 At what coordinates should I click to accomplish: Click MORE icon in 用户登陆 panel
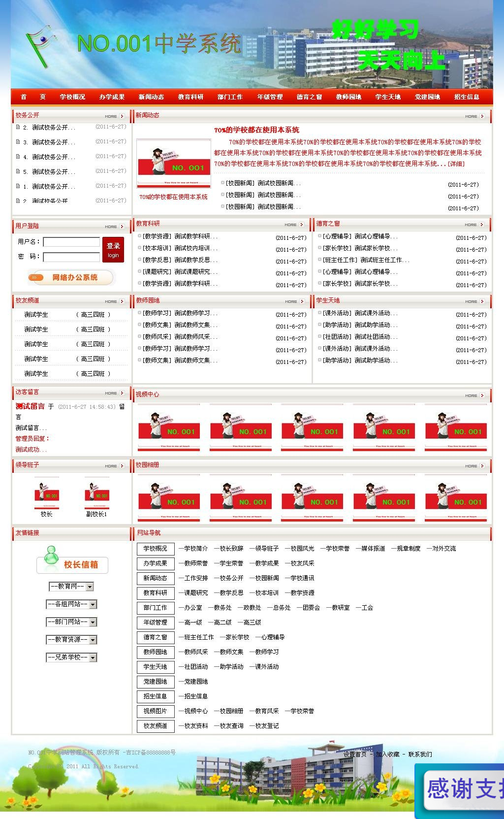115,227
